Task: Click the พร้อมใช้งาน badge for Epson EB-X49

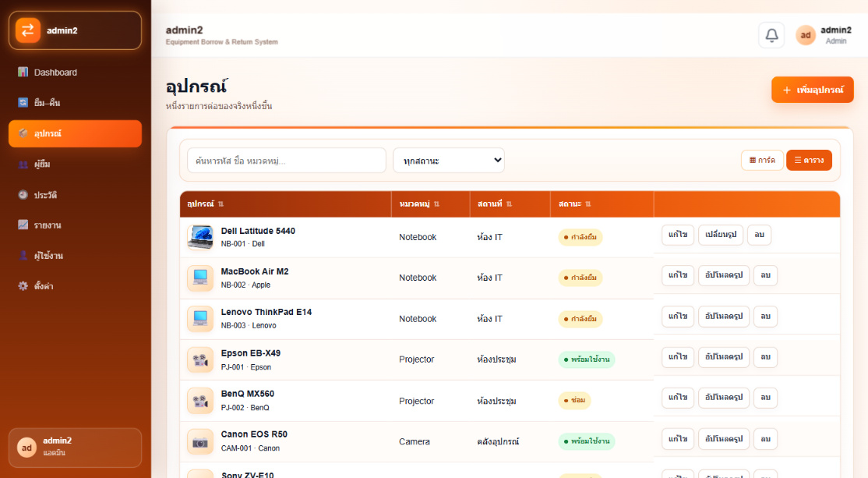Action: click(586, 359)
